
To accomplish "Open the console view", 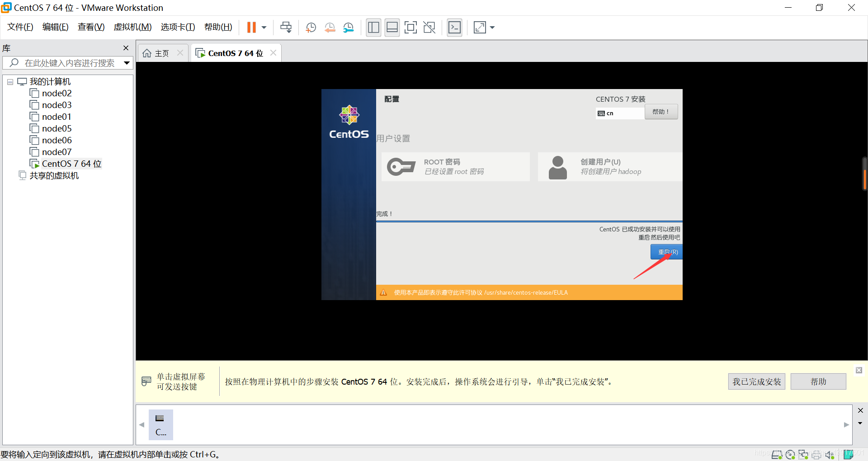I will pos(454,28).
